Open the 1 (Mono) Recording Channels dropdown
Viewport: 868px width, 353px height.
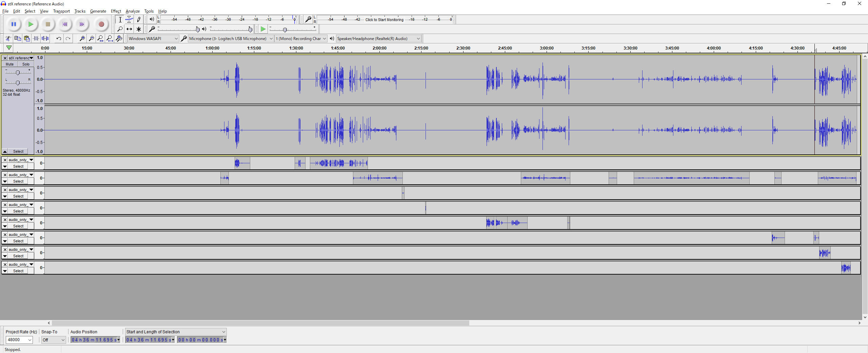(301, 39)
